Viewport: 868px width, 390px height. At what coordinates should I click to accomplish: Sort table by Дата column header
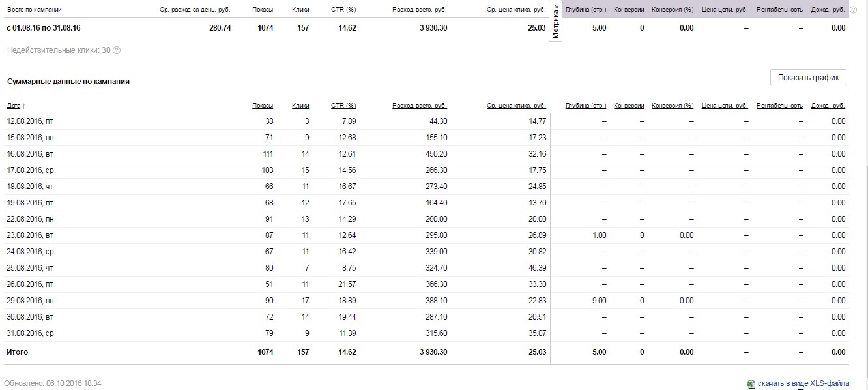[x=16, y=106]
